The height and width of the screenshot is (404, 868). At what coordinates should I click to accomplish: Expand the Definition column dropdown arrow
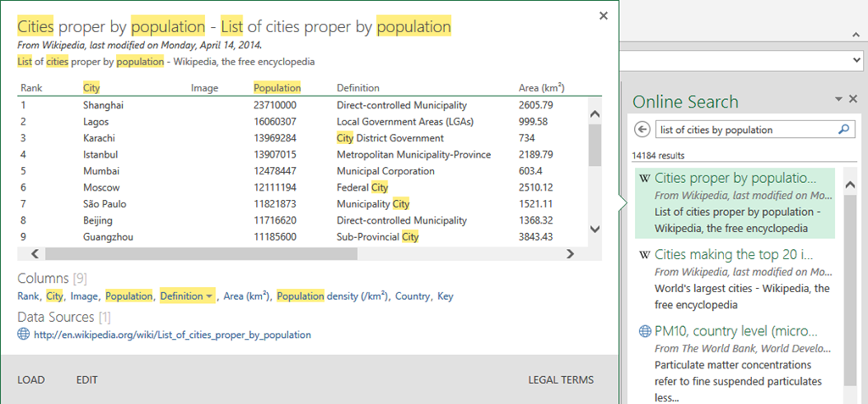(x=209, y=296)
